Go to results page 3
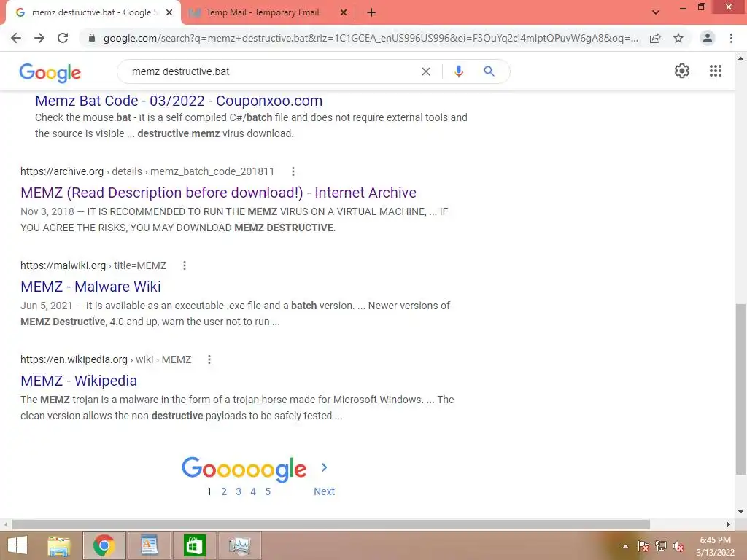The image size is (747, 560). point(239,491)
